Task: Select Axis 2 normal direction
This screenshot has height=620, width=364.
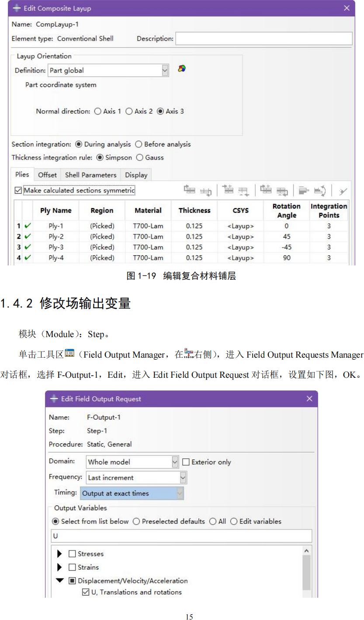Action: 129,111
